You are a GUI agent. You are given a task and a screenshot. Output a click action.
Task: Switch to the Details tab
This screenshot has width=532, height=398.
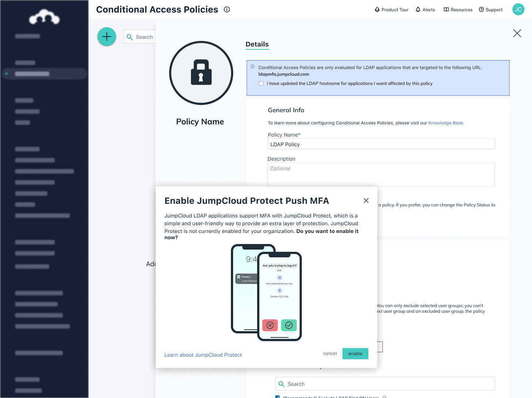coord(257,44)
